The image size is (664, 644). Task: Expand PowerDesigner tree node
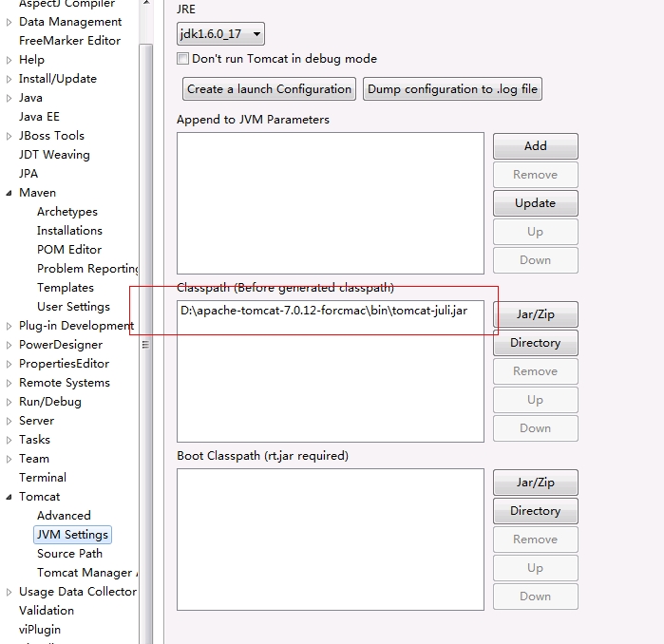[9, 345]
